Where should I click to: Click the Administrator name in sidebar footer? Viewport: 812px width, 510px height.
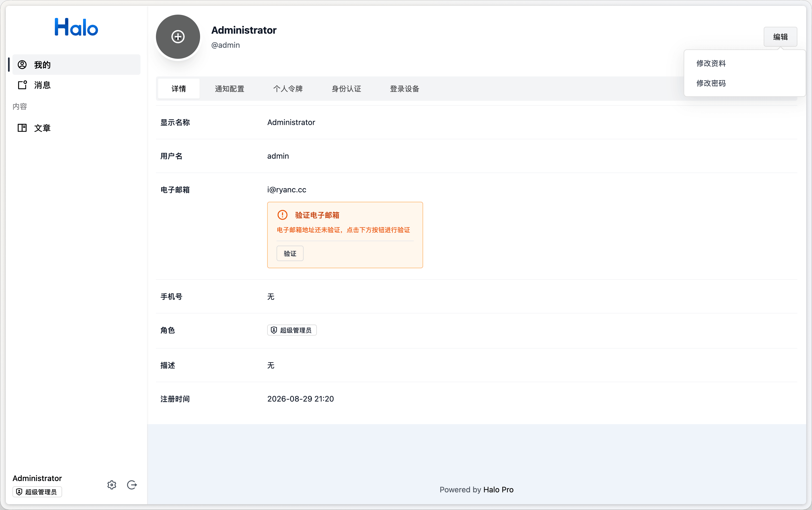pos(37,478)
